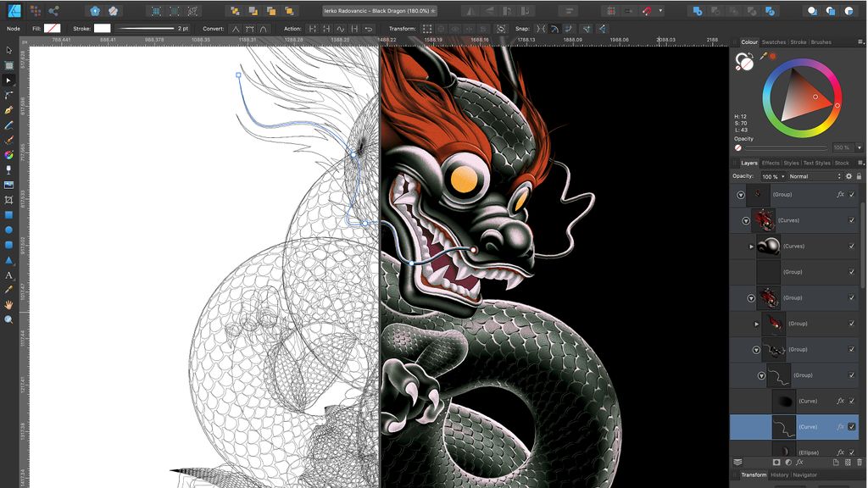Click the Colour Picker tool
This screenshot has width=868, height=488.
coord(9,290)
